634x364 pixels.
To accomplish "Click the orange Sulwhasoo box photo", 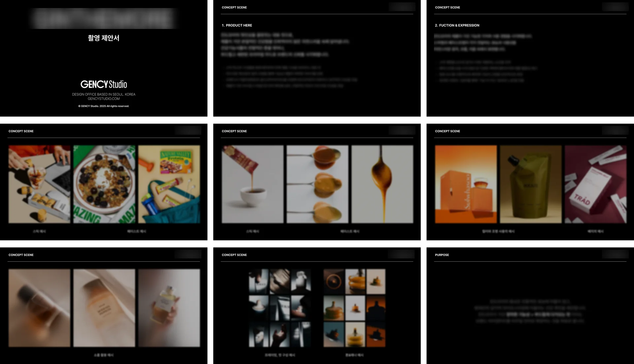I will [466, 184].
